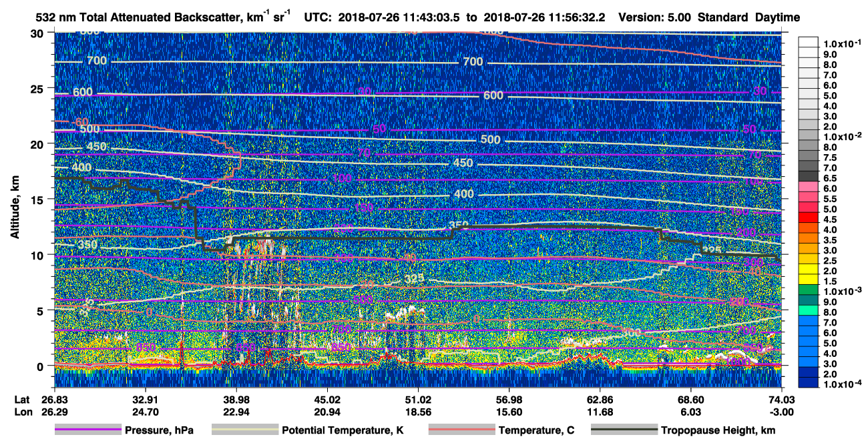The image size is (868, 445).
Task: Click the longitude value 6.03
Action: 690,412
